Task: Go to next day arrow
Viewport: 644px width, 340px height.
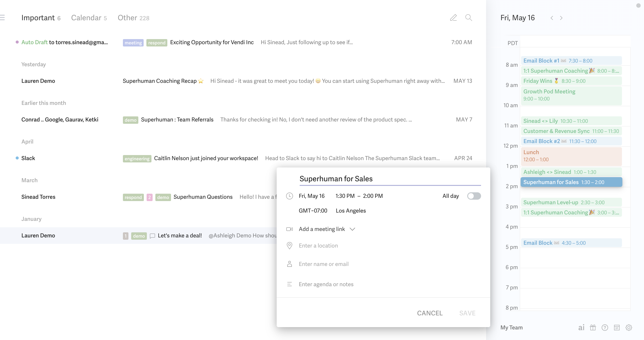Action: (561, 18)
